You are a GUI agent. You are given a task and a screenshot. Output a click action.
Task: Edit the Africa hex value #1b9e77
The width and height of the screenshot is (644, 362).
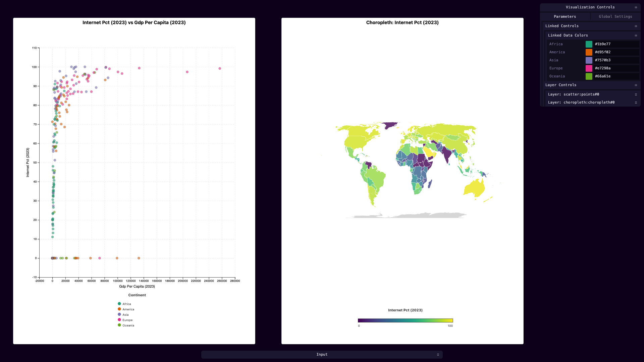click(x=616, y=44)
